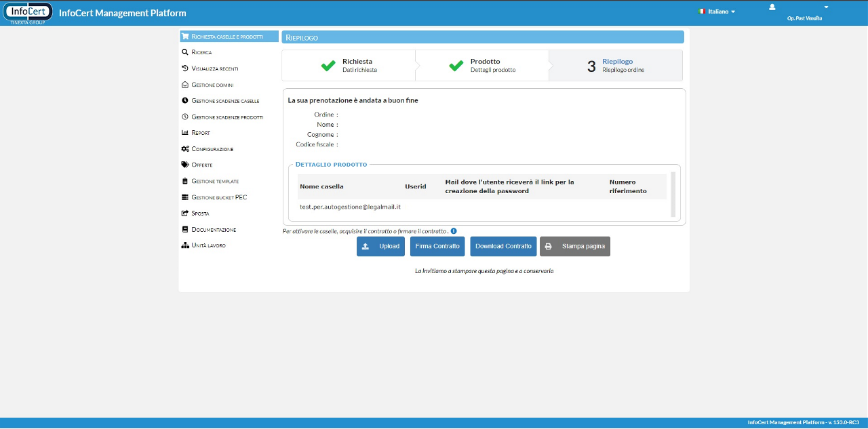
Task: Go to the Richiesta step tab
Action: click(347, 65)
